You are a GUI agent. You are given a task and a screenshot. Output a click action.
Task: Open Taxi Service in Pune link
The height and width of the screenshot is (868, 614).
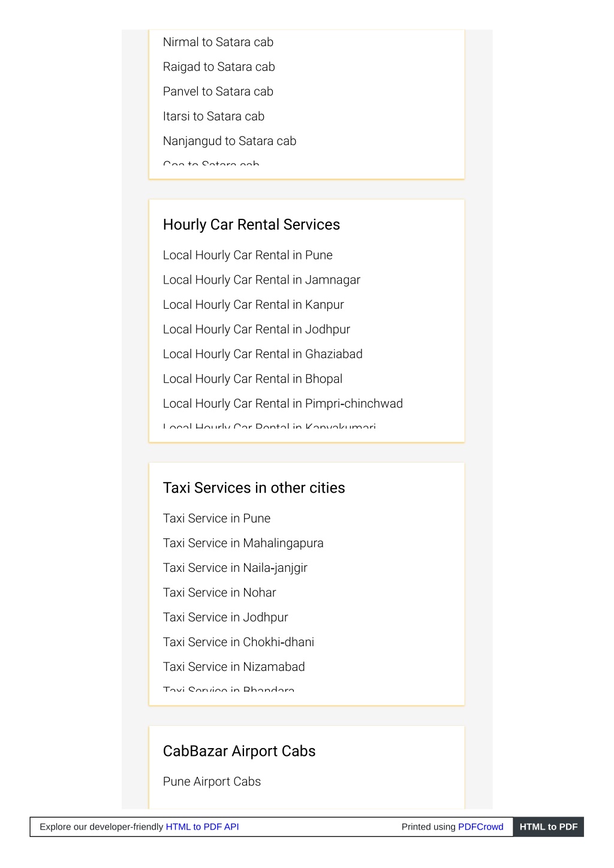coord(216,519)
